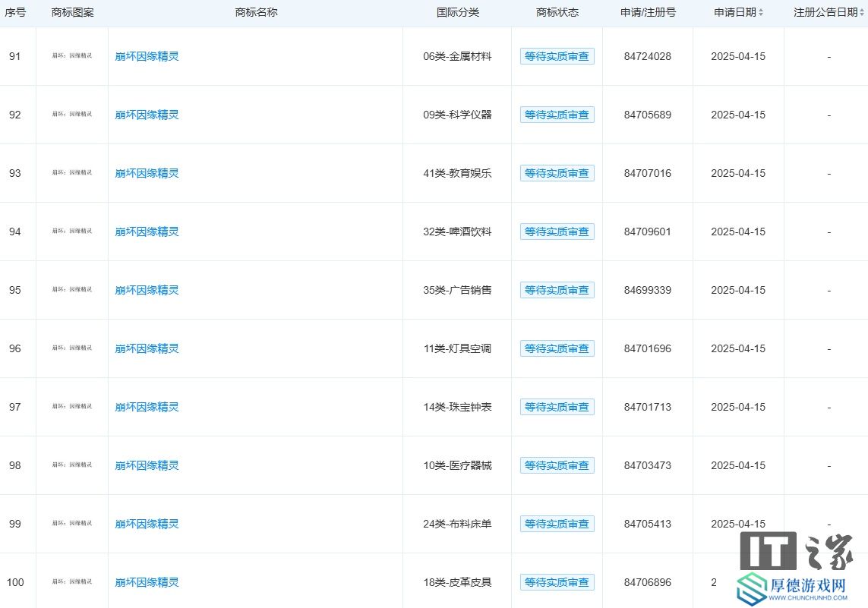The height and width of the screenshot is (608, 868).
Task: Open 崩坏因缘精灵 link in row 95
Action: [x=147, y=291]
